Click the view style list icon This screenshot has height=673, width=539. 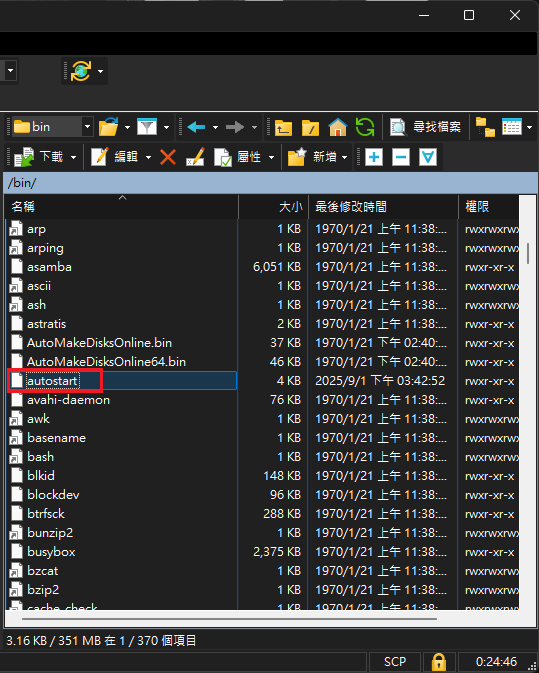click(x=512, y=127)
